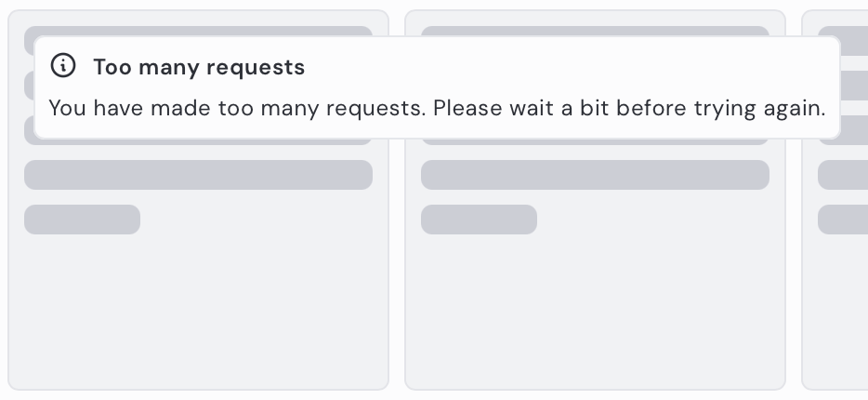The height and width of the screenshot is (400, 868).
Task: Click second card's long placeholder bar below toast
Action: click(x=595, y=175)
